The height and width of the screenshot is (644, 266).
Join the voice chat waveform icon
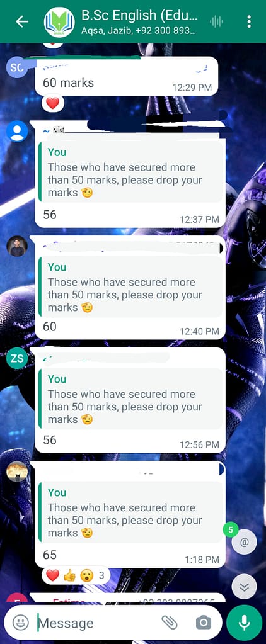pos(216,22)
